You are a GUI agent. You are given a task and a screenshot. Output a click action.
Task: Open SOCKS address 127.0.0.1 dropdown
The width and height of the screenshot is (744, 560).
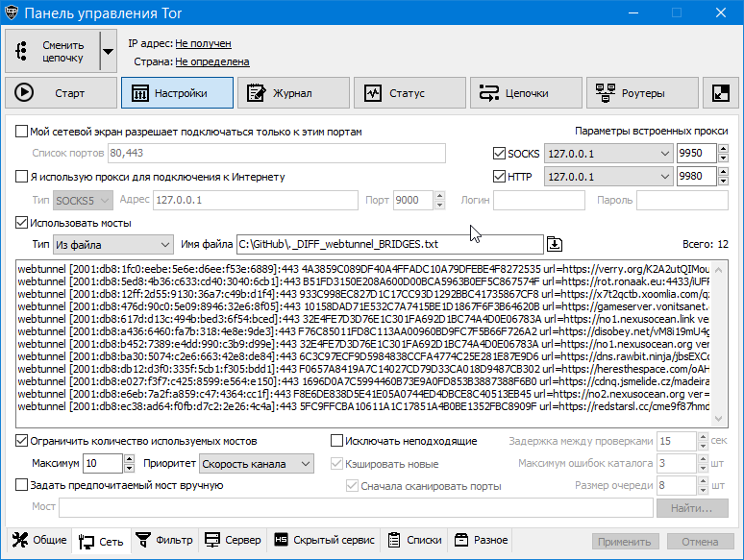608,154
